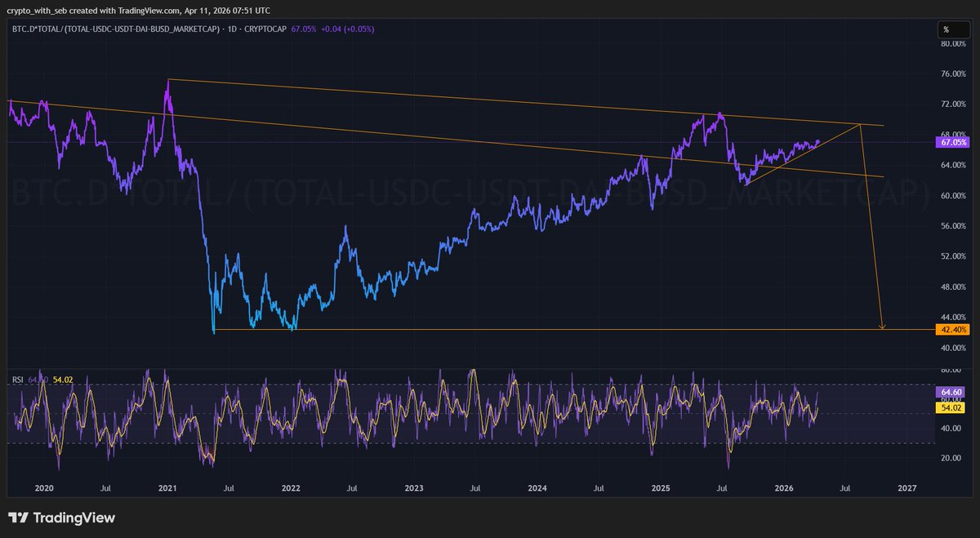Click the 56.00% price axis label

pyautogui.click(x=954, y=226)
